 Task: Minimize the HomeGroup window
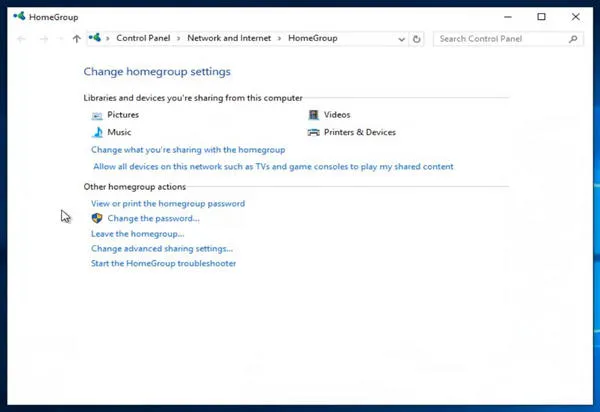(508, 17)
